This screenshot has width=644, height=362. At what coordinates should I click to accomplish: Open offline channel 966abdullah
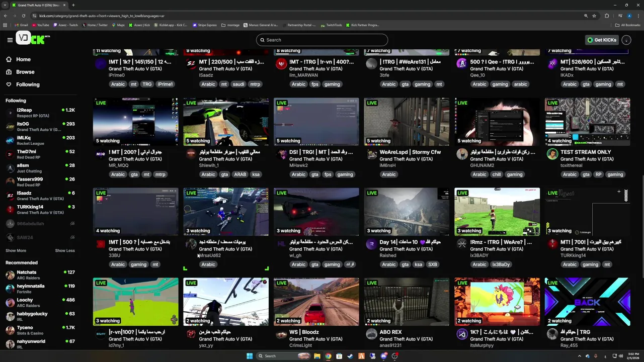40,223
